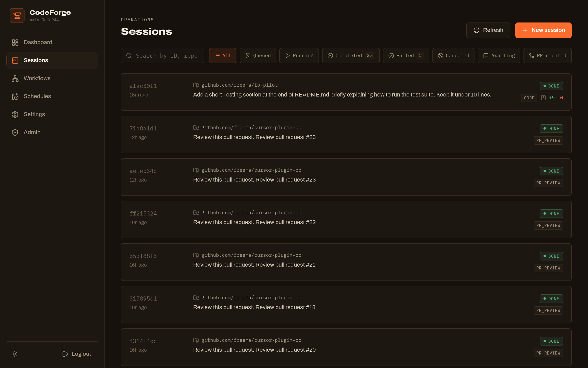Filter sessions by Queued
Screen dimensions: 588x368
[257, 56]
